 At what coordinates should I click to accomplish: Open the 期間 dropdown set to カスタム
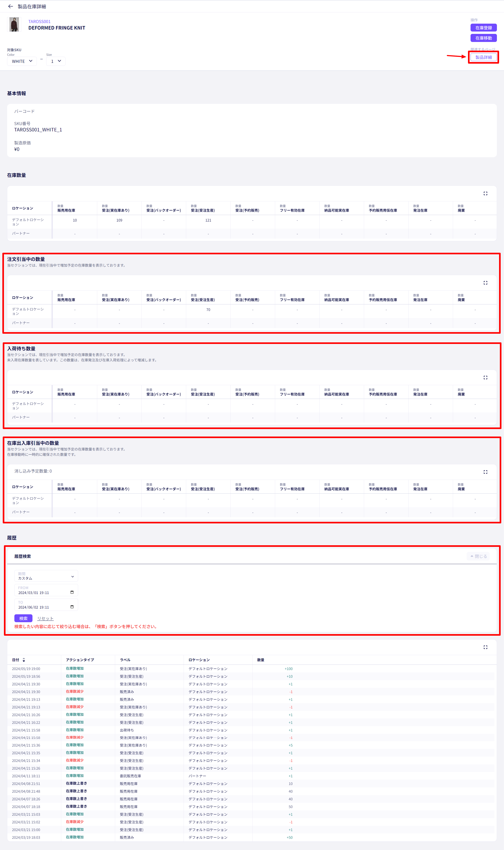click(46, 576)
